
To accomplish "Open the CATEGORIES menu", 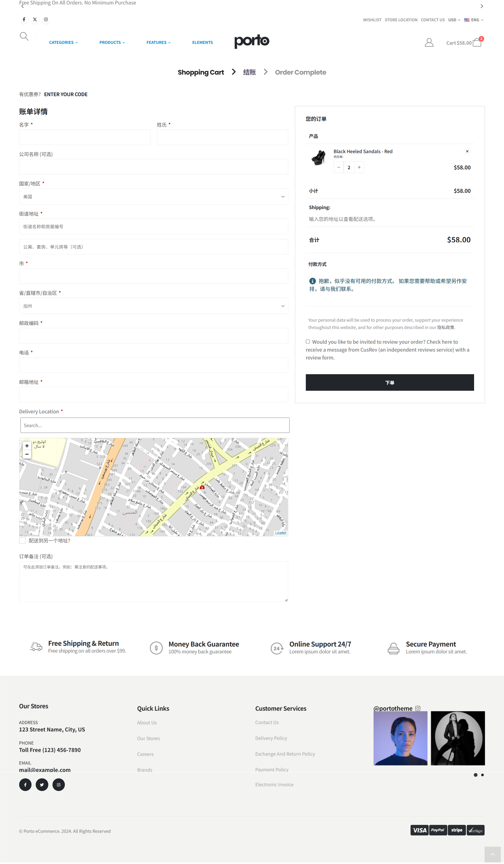I will click(63, 43).
